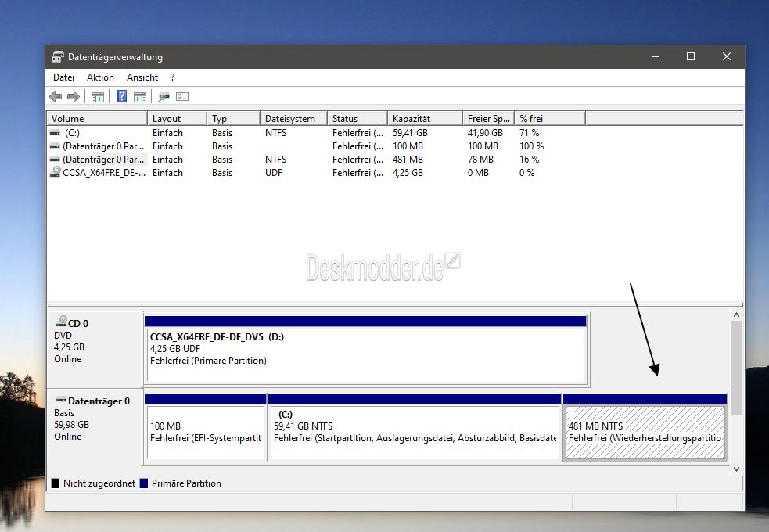
Task: Click the Nicht zugeordnet legend label
Action: coord(99,483)
